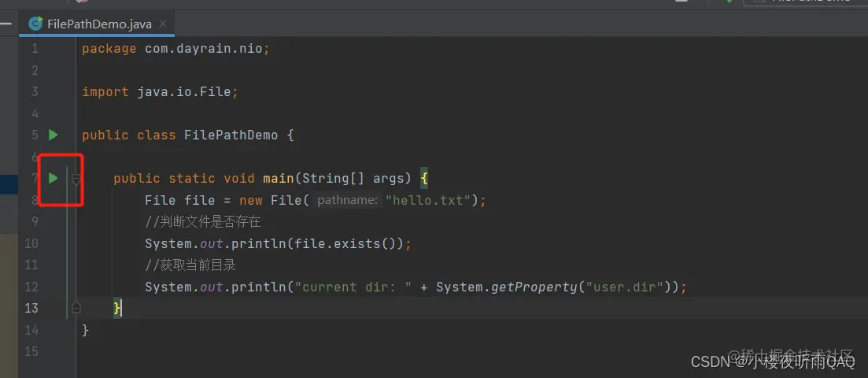868x378 pixels.
Task: Click the Java class icon on the file tab
Action: point(36,24)
